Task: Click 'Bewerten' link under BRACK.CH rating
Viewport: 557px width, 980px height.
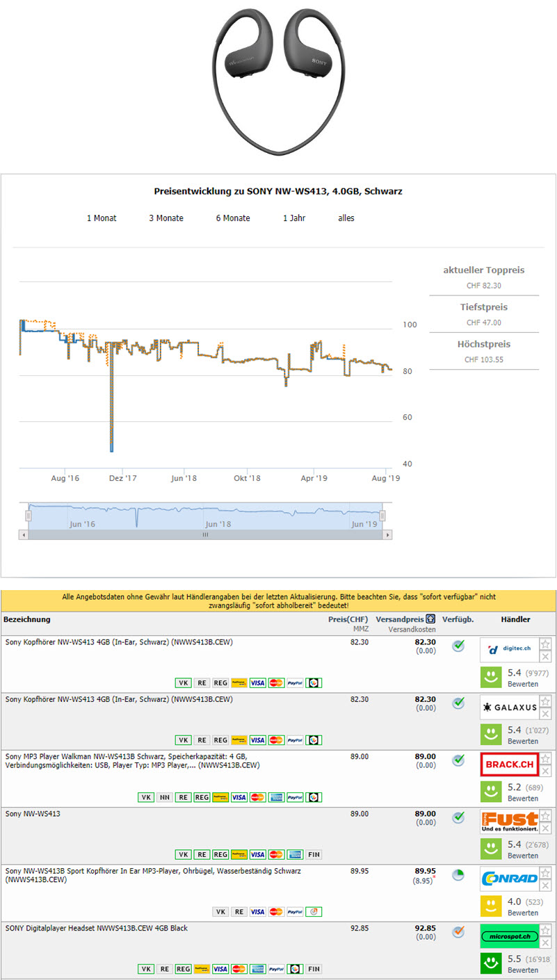Action: pos(522,799)
